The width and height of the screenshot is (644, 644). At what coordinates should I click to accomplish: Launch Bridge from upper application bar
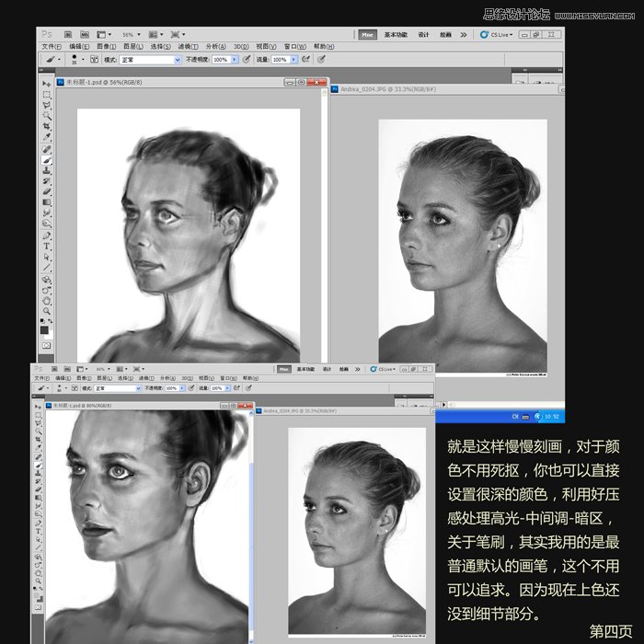coord(68,35)
